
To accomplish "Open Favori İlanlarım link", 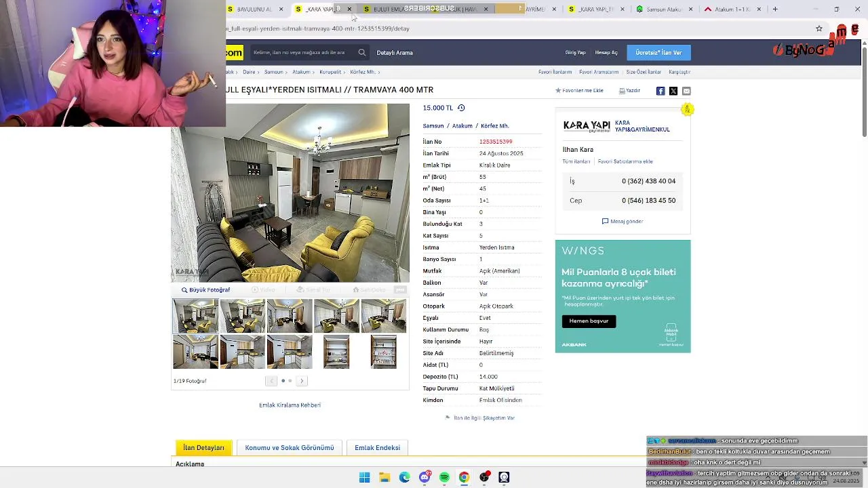I will (x=555, y=72).
